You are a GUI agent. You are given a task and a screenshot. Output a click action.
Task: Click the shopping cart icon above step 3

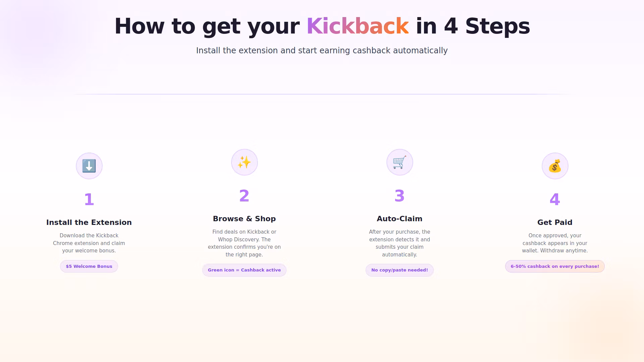[x=399, y=162]
